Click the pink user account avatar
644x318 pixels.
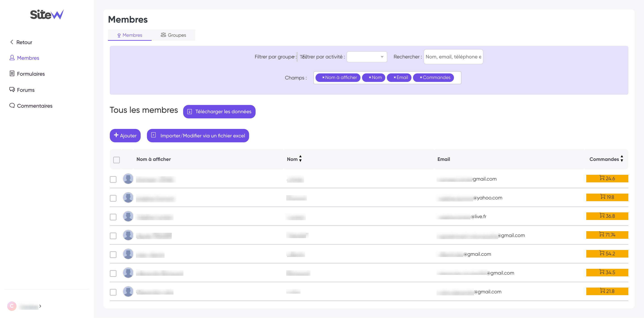(x=12, y=306)
